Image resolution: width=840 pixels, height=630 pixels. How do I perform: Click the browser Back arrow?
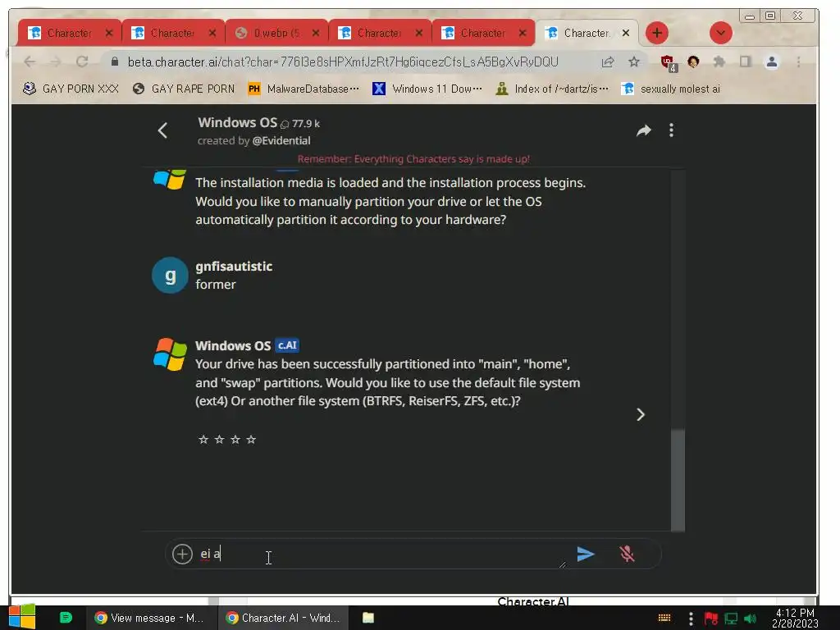click(x=30, y=62)
